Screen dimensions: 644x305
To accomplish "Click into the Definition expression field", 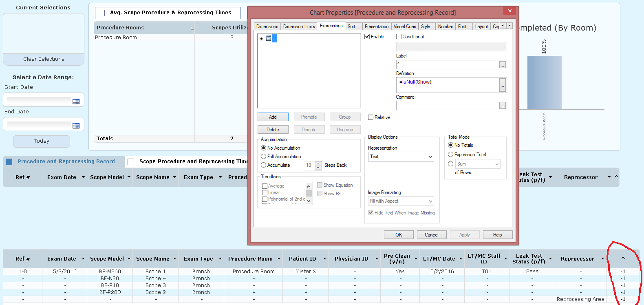I will click(448, 85).
